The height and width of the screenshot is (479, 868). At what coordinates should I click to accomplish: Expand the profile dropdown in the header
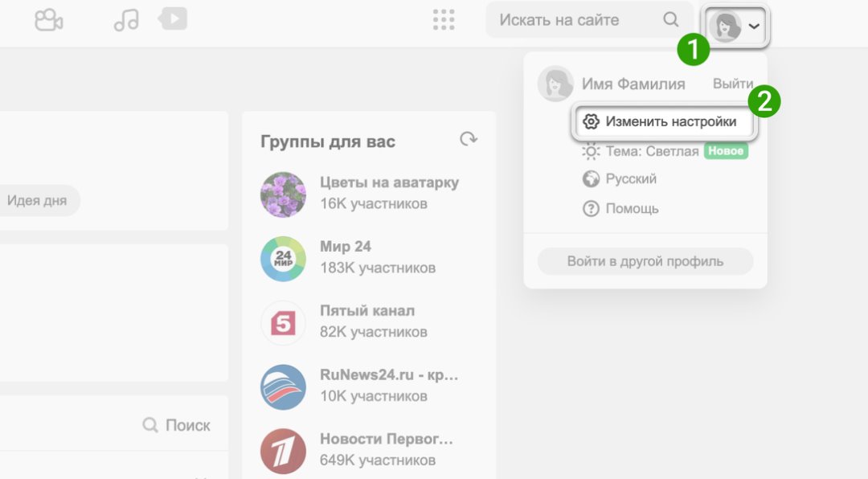[x=735, y=26]
